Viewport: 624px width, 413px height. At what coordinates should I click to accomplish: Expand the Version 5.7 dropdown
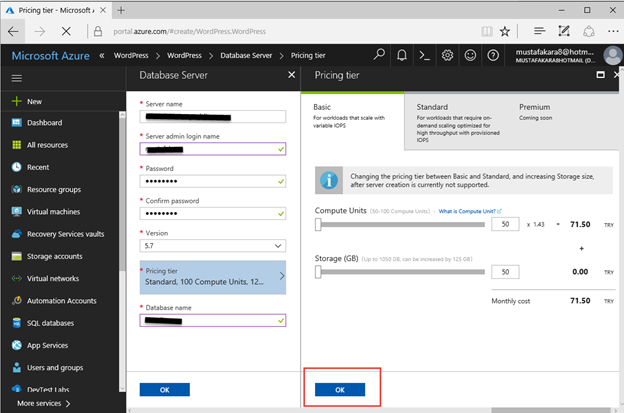[213, 246]
